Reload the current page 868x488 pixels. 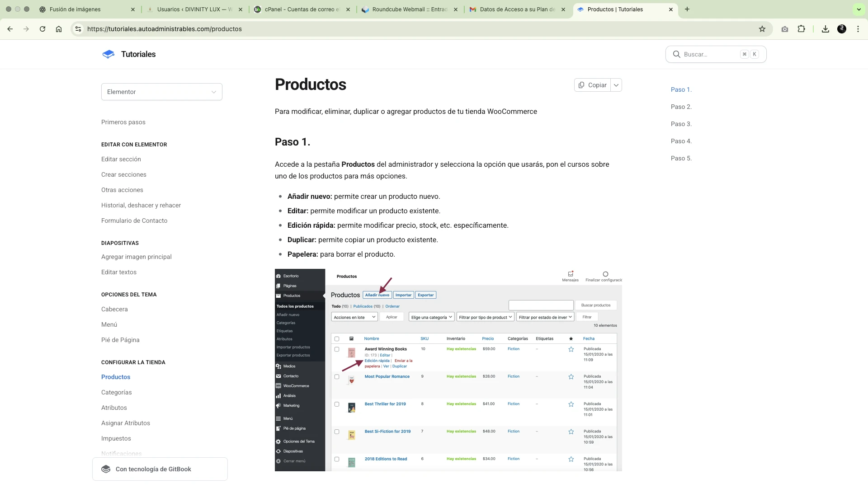pyautogui.click(x=42, y=29)
